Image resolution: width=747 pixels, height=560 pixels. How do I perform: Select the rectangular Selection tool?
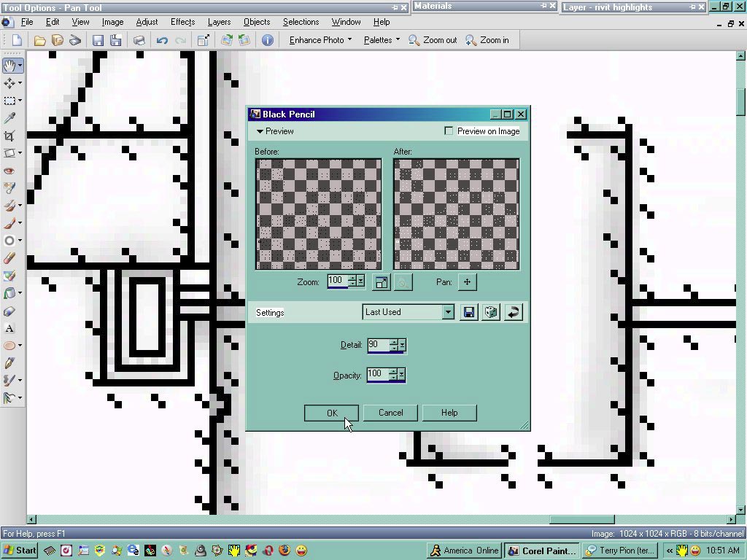[x=9, y=101]
